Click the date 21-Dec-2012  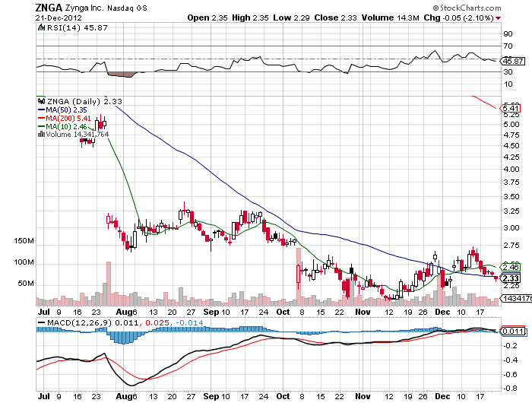click(59, 18)
